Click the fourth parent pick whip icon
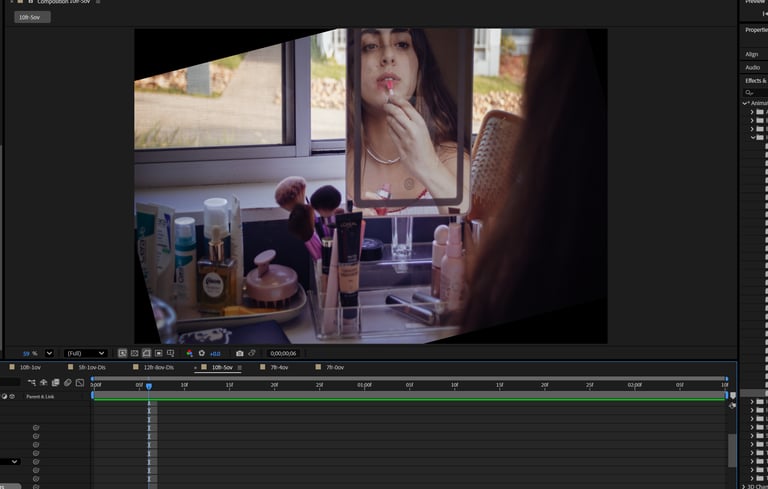 click(36, 453)
